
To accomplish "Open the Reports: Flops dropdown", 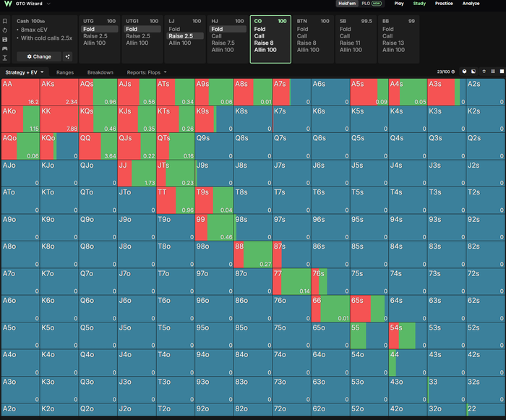I will pyautogui.click(x=147, y=72).
